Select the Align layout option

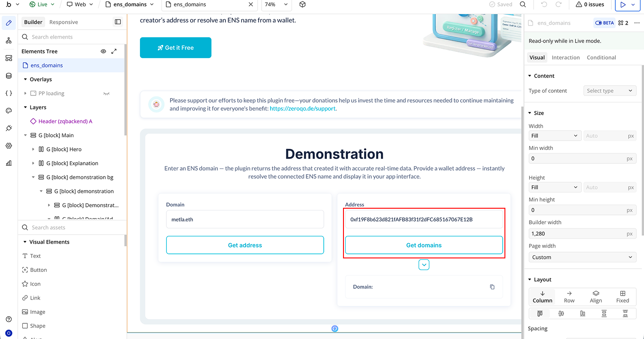pos(596,296)
